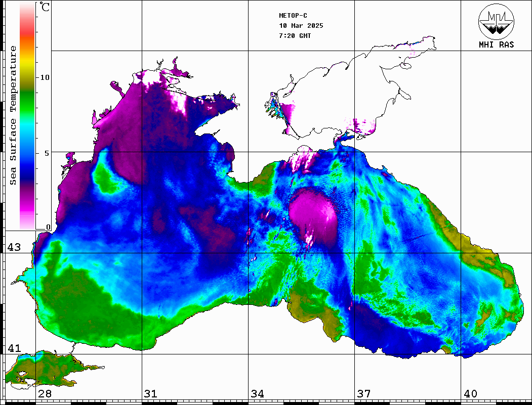Image resolution: width=532 pixels, height=405 pixels.
Task: Click the longitude label 40
Action: pos(470,394)
